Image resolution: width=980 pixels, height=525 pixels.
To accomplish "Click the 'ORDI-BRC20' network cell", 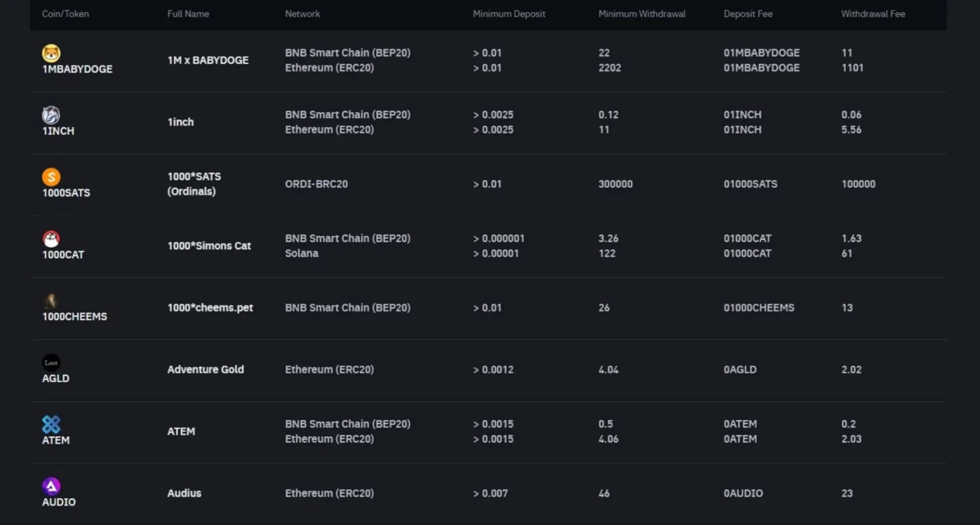I will tap(316, 184).
